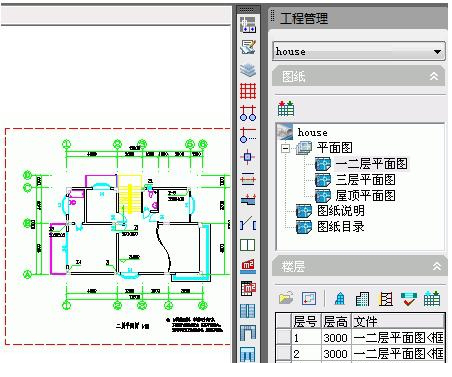Image resolution: width=452 pixels, height=377 pixels.
Task: Click the open-folder icon in the floor toolbar
Action: pyautogui.click(x=286, y=298)
